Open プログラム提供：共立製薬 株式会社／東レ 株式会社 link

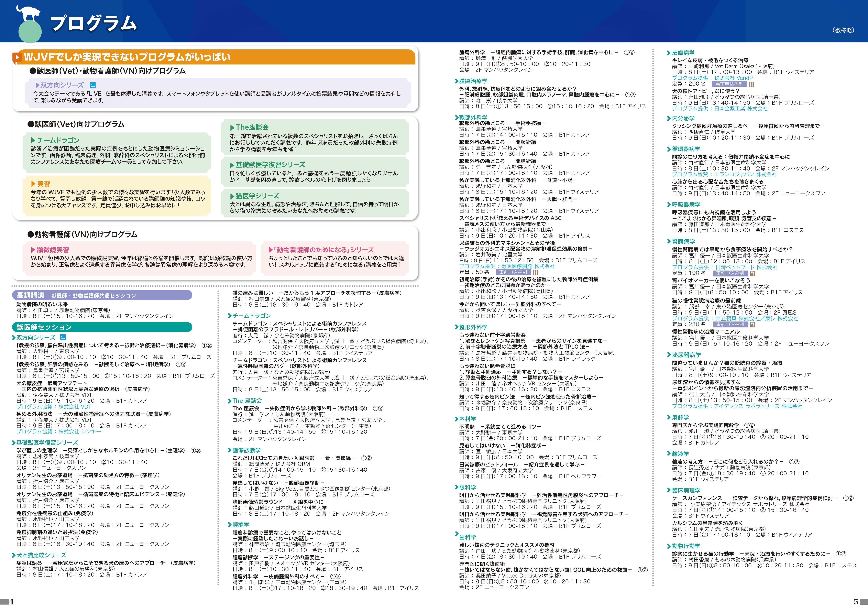coord(735,319)
